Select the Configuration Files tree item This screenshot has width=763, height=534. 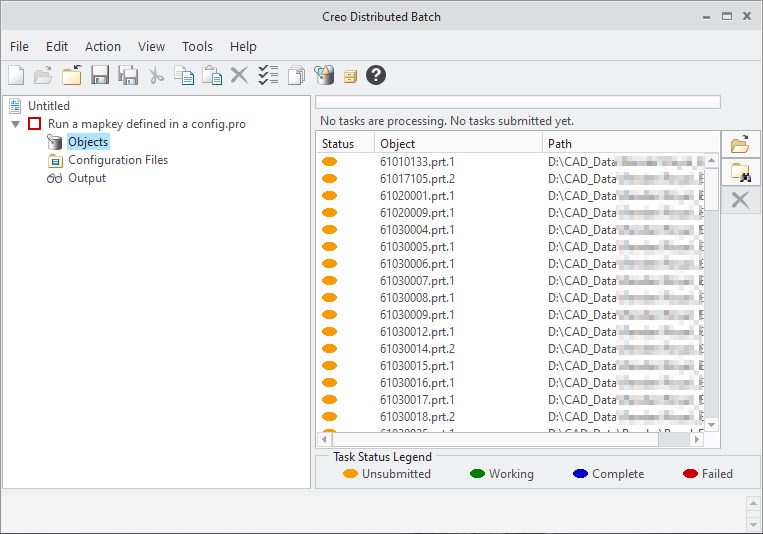click(x=118, y=160)
